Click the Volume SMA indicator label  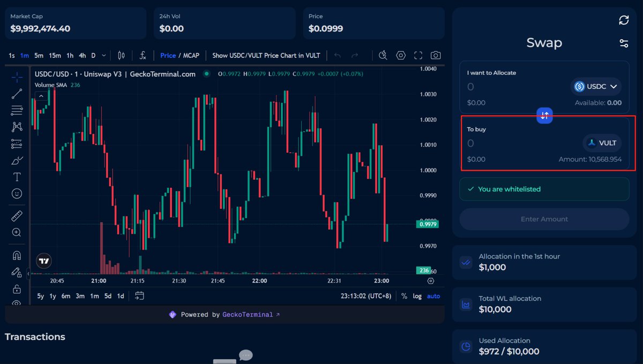[x=51, y=85]
